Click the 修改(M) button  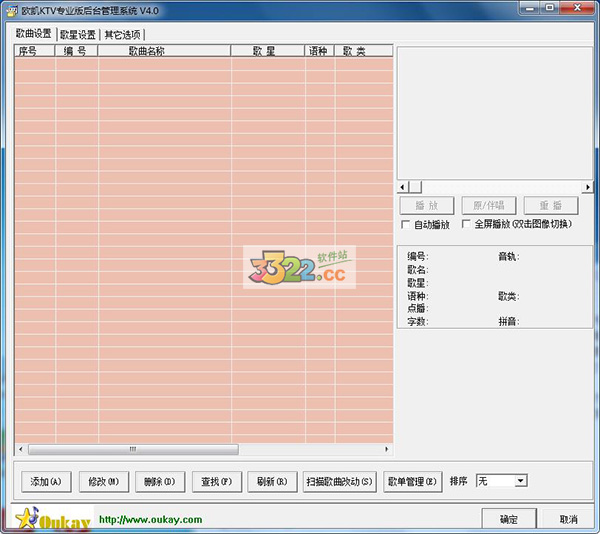pos(104,481)
